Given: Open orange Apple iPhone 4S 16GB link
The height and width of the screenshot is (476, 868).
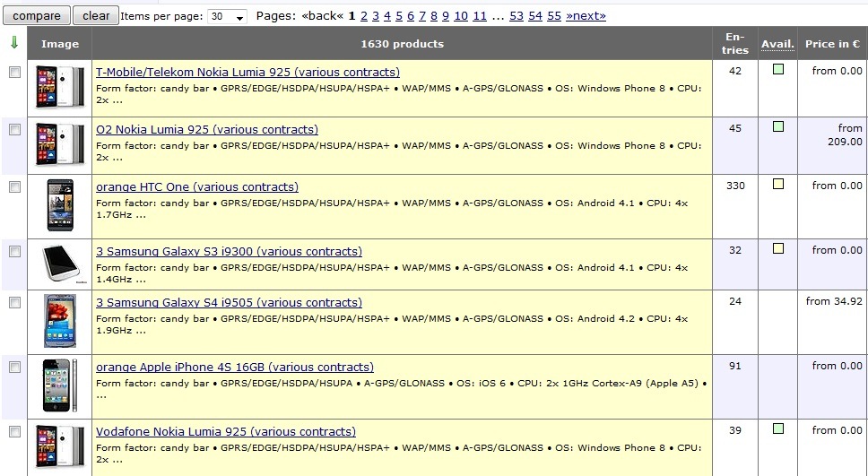Looking at the screenshot, I should (235, 367).
